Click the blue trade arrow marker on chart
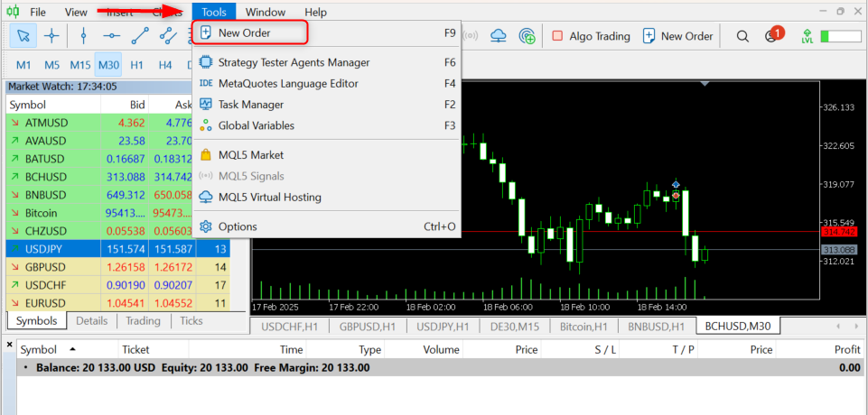Screen dimensions: 868x415 click(x=676, y=185)
